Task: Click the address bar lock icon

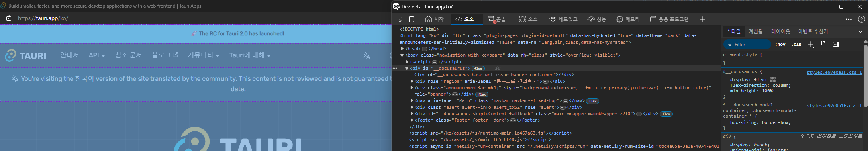Action: click(8, 18)
